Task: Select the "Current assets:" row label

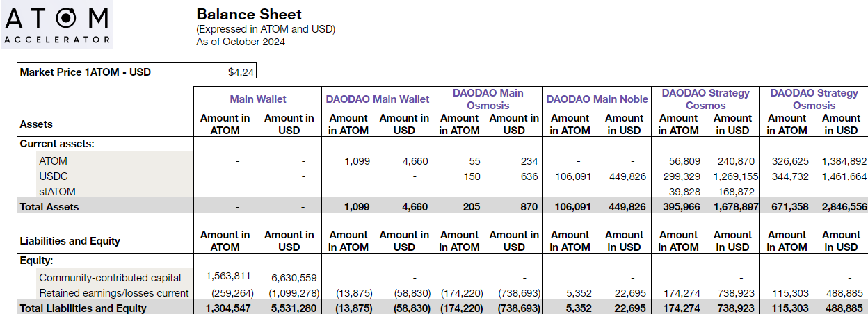Action: pos(57,144)
